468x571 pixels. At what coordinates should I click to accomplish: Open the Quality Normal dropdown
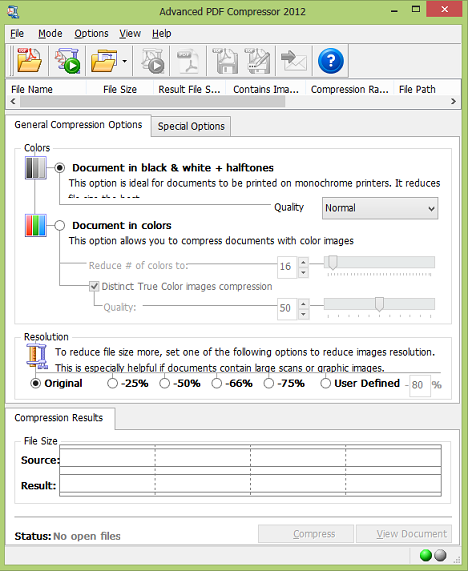(380, 208)
